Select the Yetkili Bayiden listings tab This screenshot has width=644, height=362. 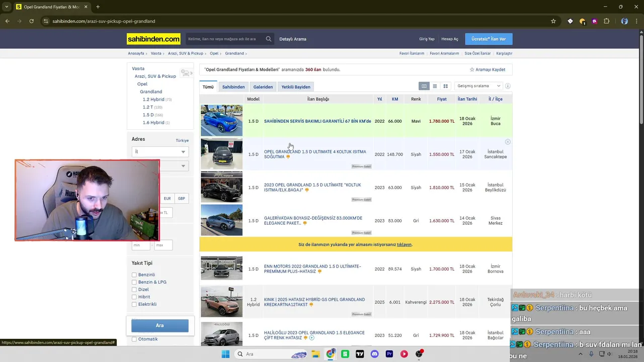(296, 87)
